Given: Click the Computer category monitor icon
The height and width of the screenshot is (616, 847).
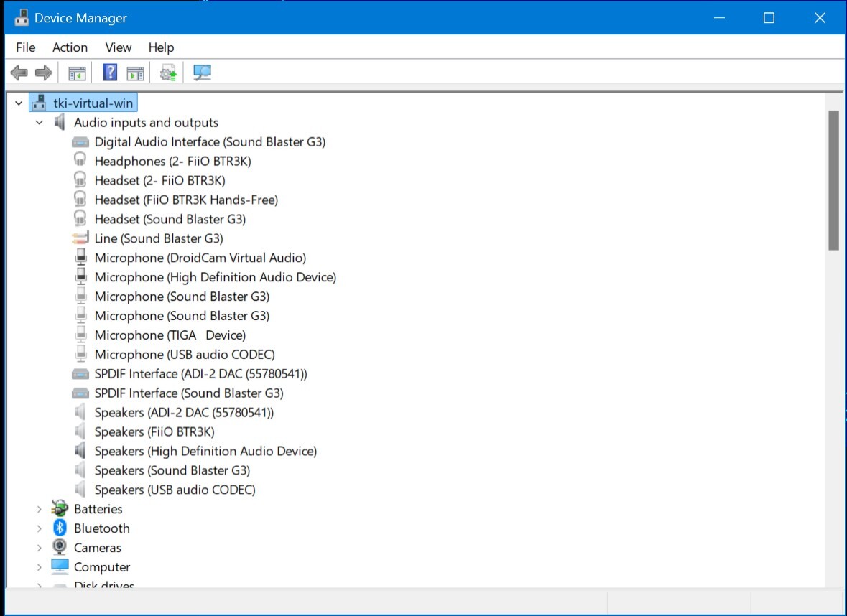Looking at the screenshot, I should tap(60, 566).
